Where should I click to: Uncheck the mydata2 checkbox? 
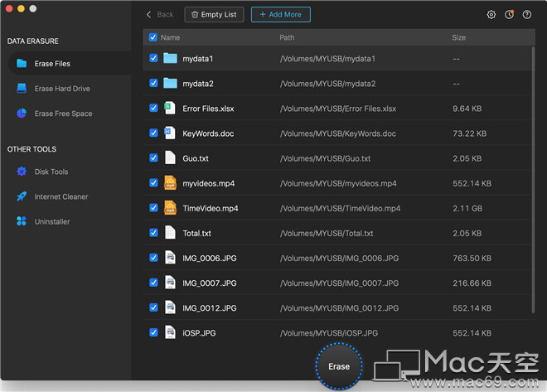[x=153, y=83]
